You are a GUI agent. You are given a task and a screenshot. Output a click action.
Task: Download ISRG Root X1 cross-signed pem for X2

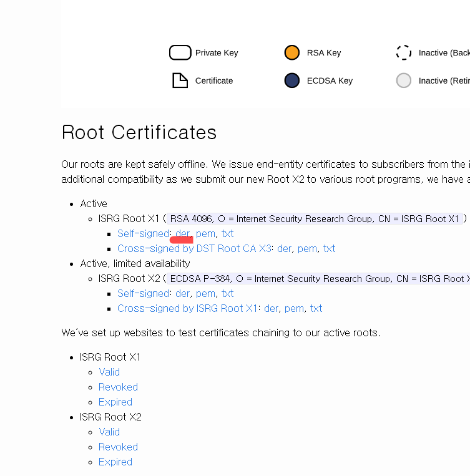294,308
